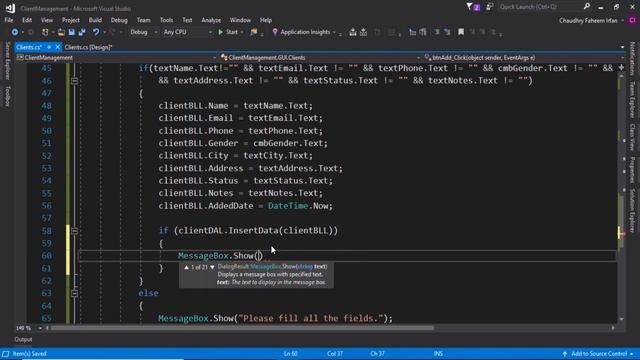Click the first publish icon after Application Insights
The height and width of the screenshot is (360, 640).
(353, 32)
